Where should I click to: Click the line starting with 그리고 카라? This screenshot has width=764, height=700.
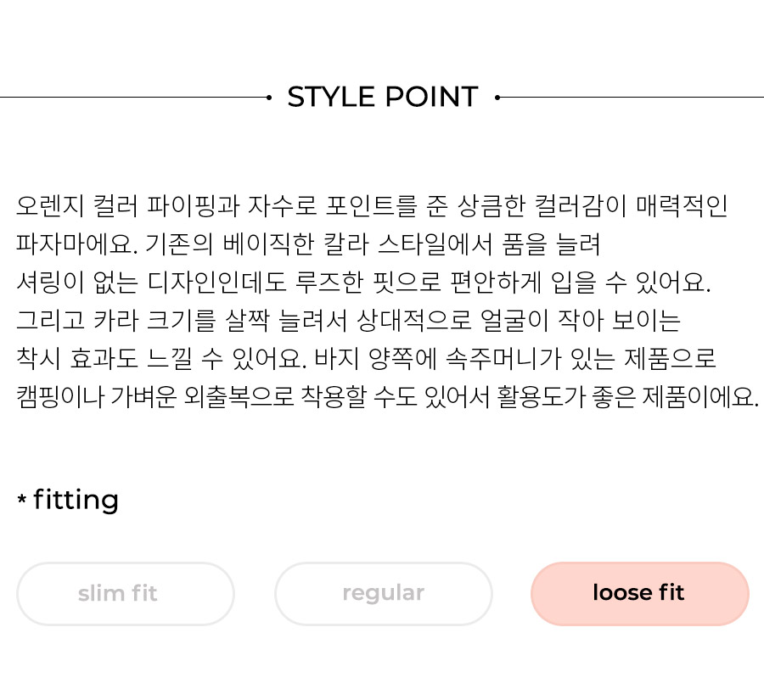(348, 320)
